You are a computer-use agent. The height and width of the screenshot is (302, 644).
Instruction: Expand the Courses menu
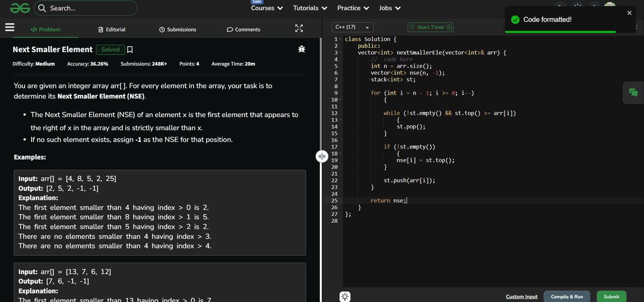(x=267, y=8)
